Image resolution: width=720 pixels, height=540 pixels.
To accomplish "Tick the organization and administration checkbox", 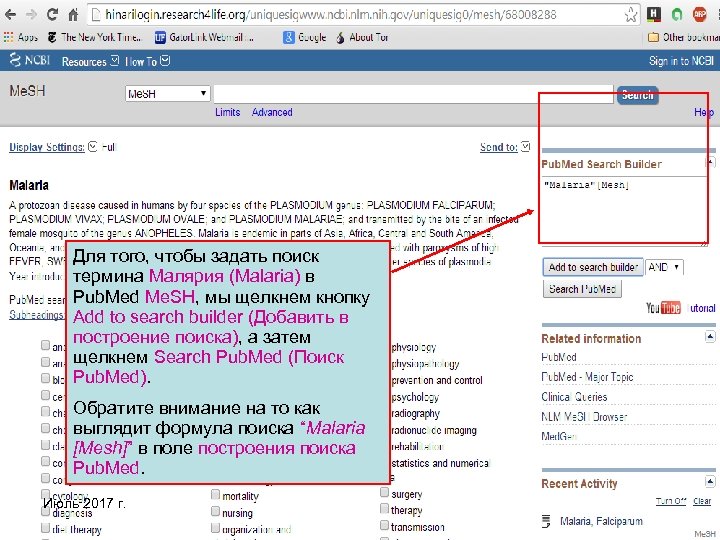I will [x=215, y=528].
